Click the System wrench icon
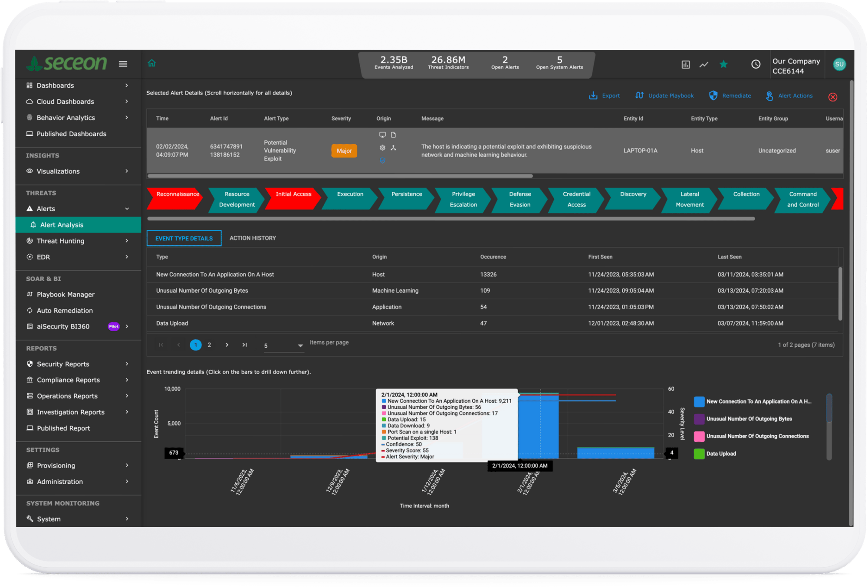The image size is (868, 588). 30,519
